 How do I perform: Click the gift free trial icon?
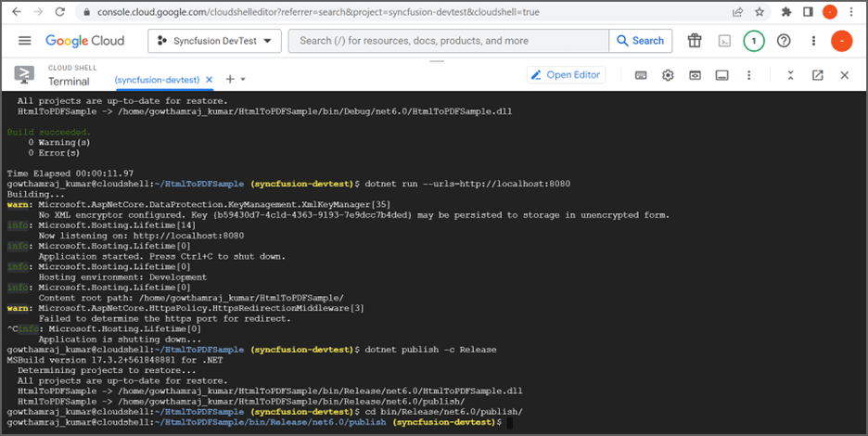(x=695, y=41)
